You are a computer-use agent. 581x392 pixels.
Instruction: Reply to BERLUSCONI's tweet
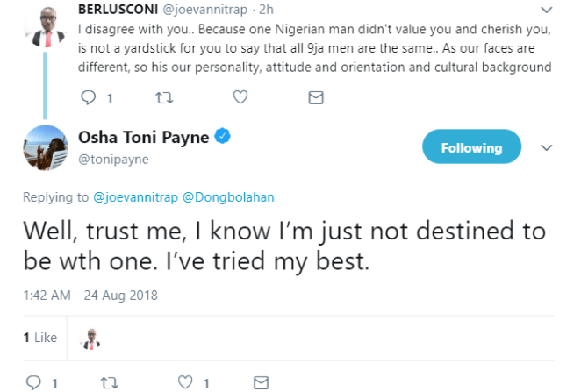[88, 98]
